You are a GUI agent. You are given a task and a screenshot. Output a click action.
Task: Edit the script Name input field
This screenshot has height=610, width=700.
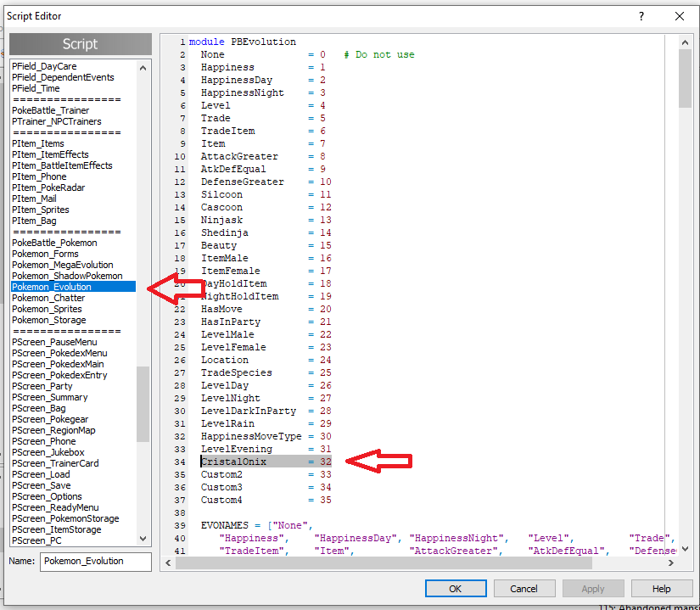(95, 561)
